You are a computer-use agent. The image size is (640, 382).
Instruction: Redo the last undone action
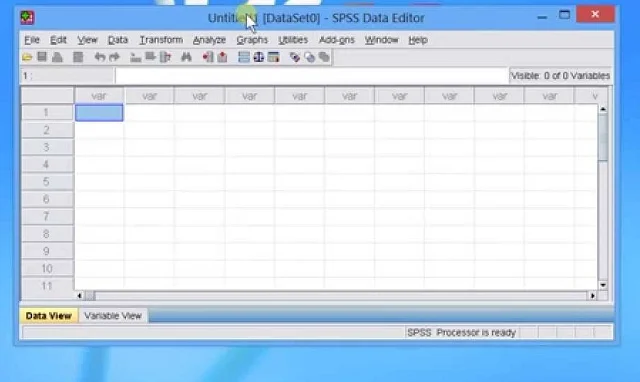(115, 57)
